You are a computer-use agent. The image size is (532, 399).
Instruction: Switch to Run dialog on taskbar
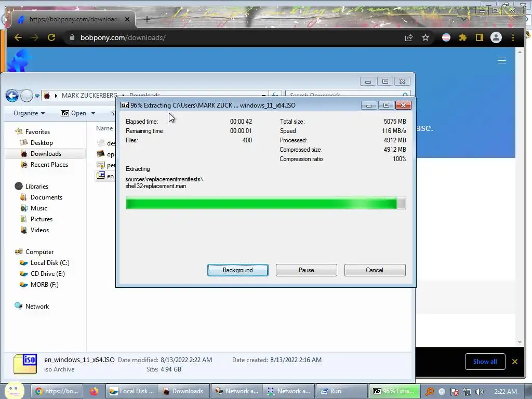tap(342, 391)
